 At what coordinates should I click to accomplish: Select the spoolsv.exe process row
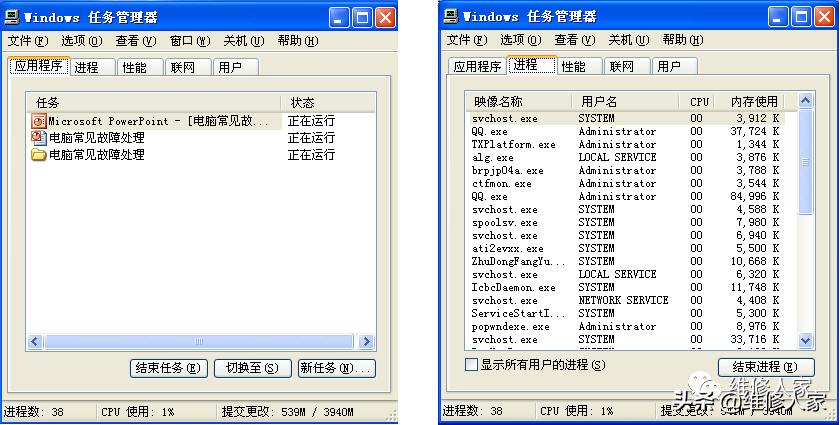(625, 222)
